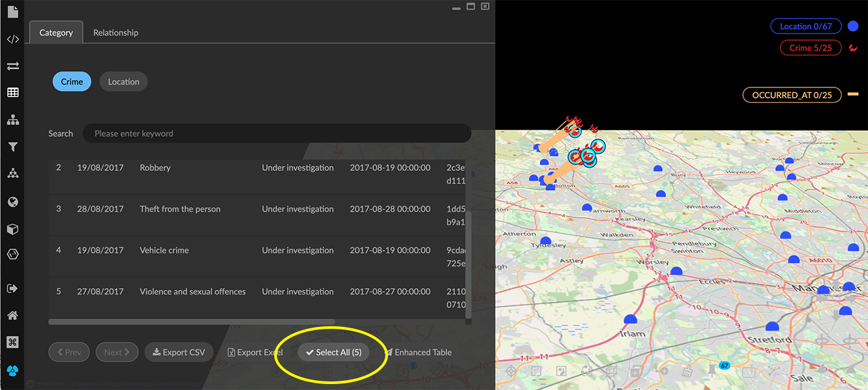
Task: Switch to the Category tab
Action: point(56,32)
